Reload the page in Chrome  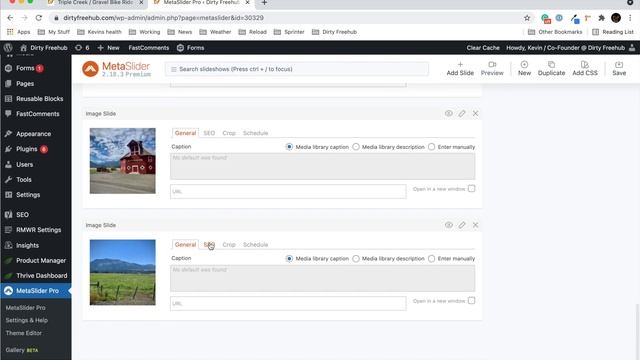coord(39,18)
